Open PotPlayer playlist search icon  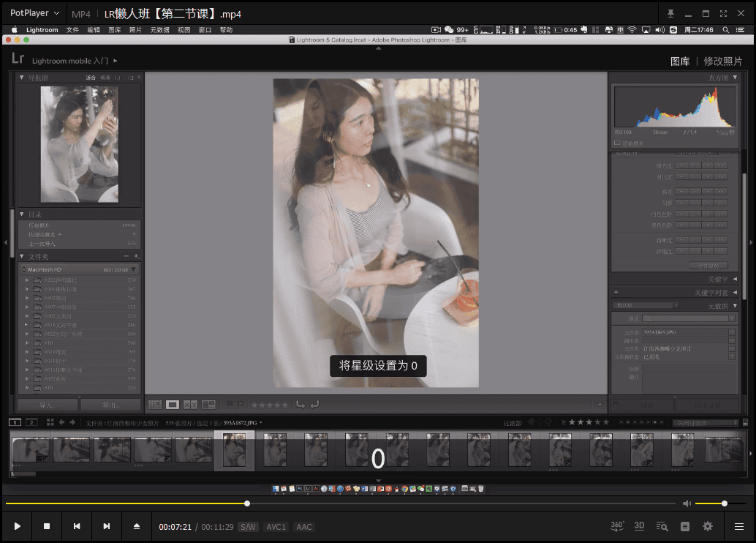(x=662, y=527)
